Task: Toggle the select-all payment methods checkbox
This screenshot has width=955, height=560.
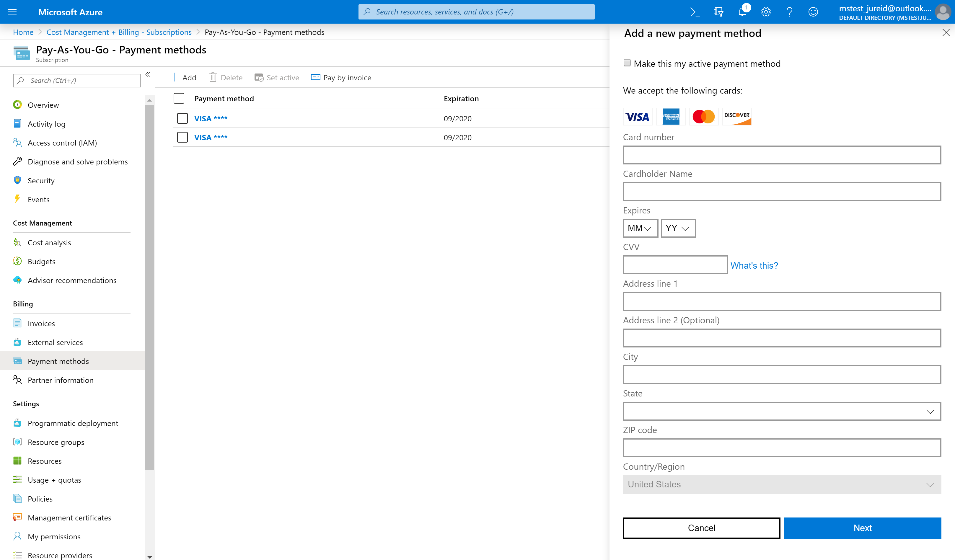Action: click(179, 99)
